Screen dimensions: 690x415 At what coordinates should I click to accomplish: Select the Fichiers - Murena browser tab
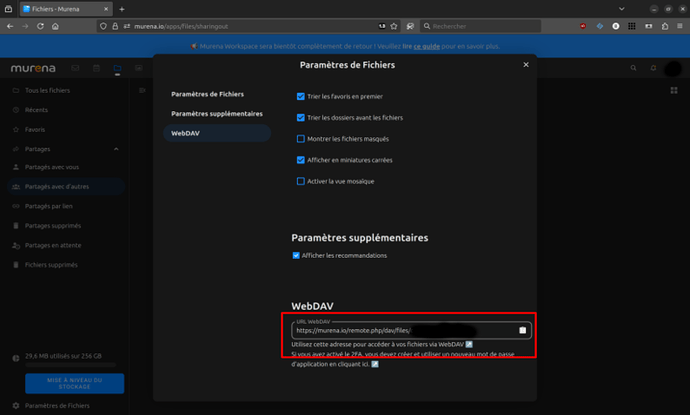(66, 9)
